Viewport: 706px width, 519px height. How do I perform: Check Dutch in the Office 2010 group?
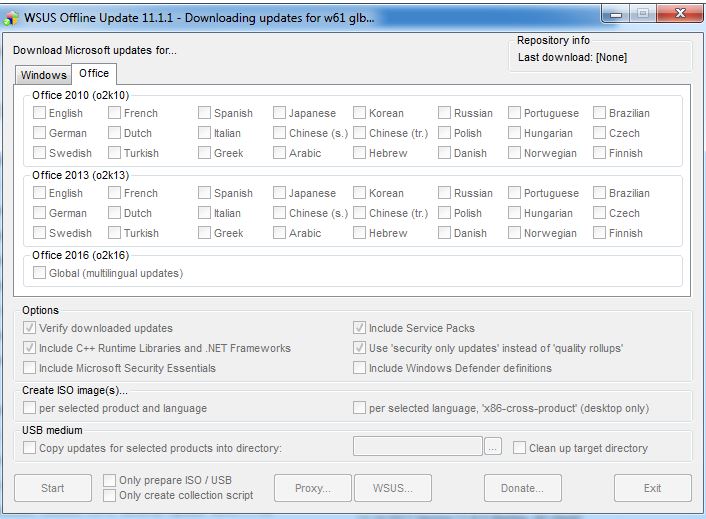coord(114,133)
